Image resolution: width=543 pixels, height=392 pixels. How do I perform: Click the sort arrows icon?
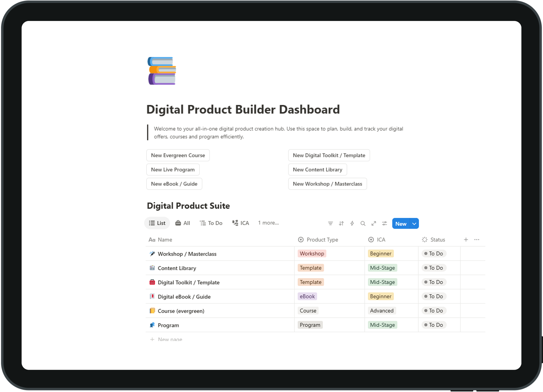click(341, 224)
